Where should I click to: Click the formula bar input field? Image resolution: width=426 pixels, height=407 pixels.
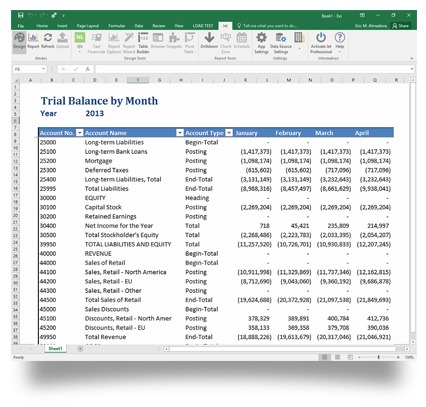point(252,69)
